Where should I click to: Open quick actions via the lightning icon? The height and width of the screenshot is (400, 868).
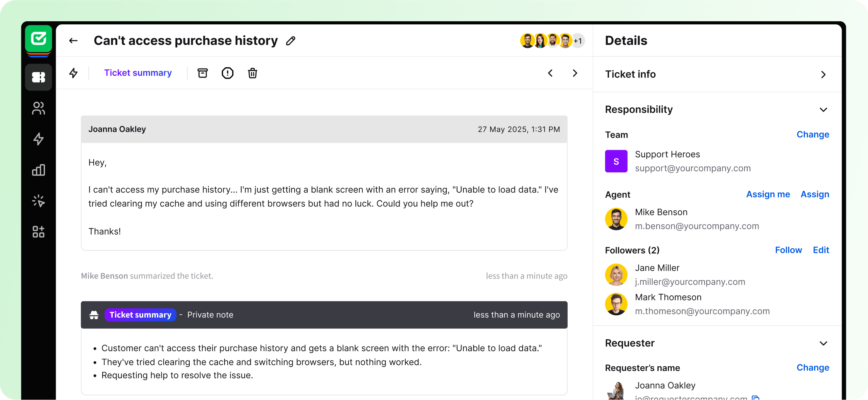pyautogui.click(x=74, y=73)
